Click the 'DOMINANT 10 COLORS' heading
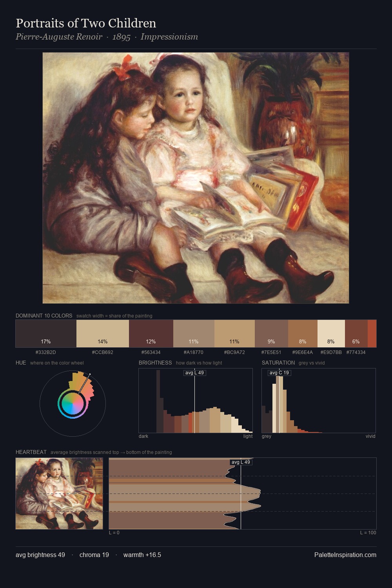The height and width of the screenshot is (588, 392). pyautogui.click(x=44, y=316)
